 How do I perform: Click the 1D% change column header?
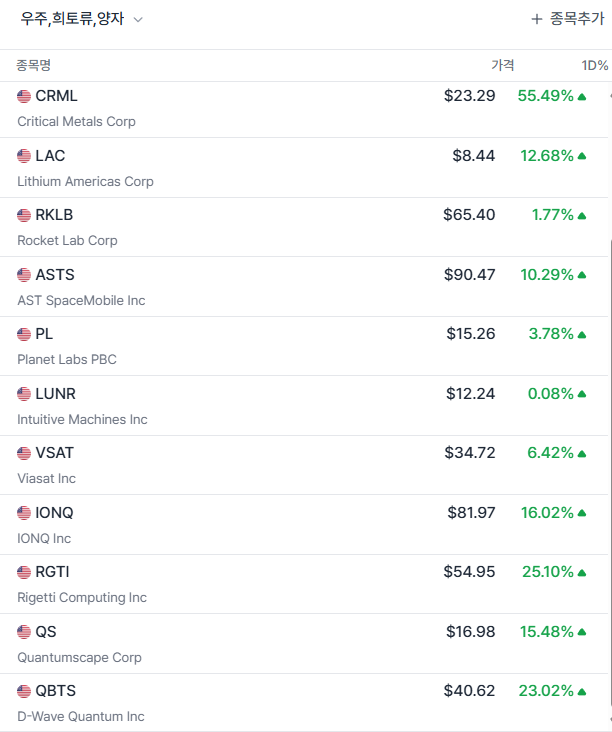595,65
